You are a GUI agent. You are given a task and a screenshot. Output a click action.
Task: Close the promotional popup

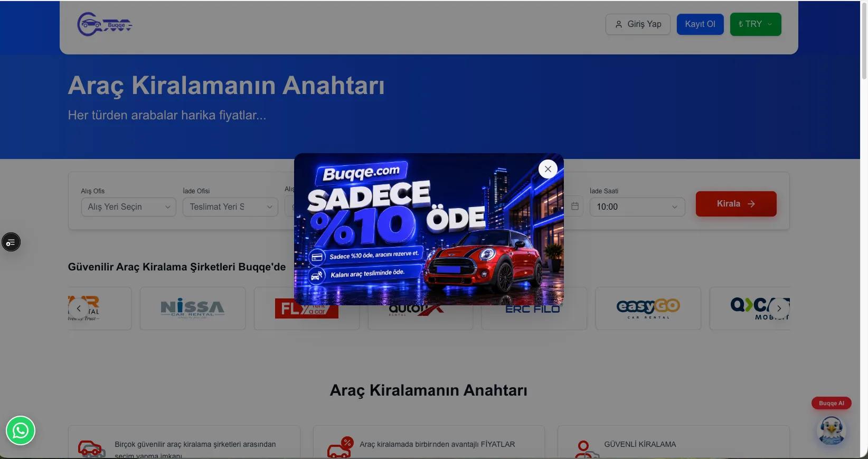[x=548, y=169]
